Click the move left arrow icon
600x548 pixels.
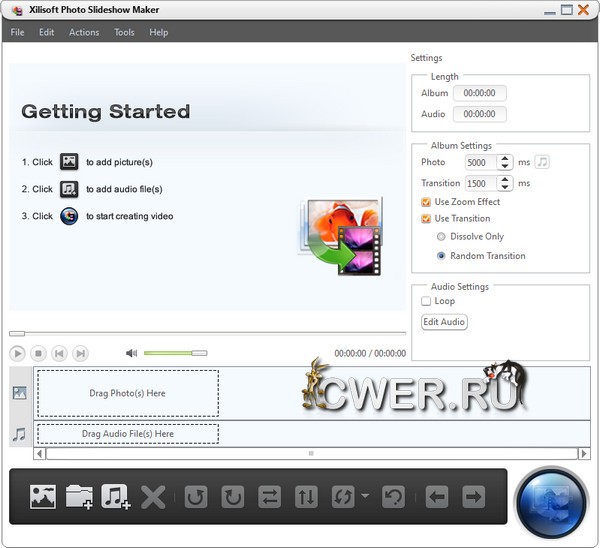436,496
